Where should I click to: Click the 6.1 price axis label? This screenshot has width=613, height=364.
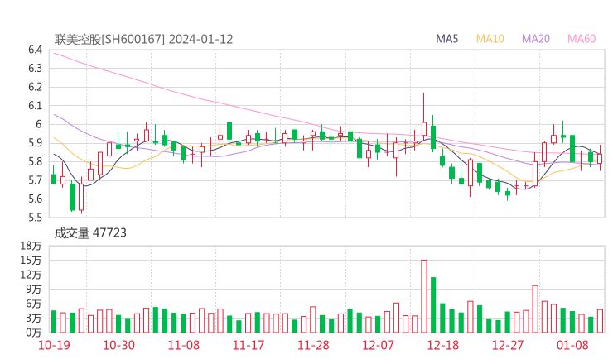(x=35, y=105)
